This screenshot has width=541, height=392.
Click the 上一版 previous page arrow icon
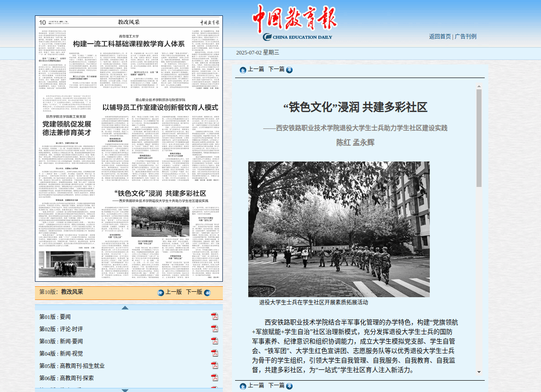[161, 293]
